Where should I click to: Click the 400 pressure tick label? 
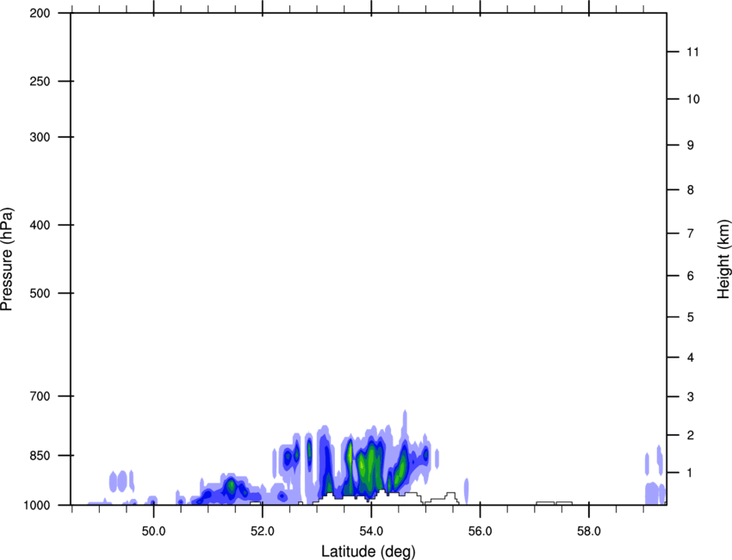[40, 225]
